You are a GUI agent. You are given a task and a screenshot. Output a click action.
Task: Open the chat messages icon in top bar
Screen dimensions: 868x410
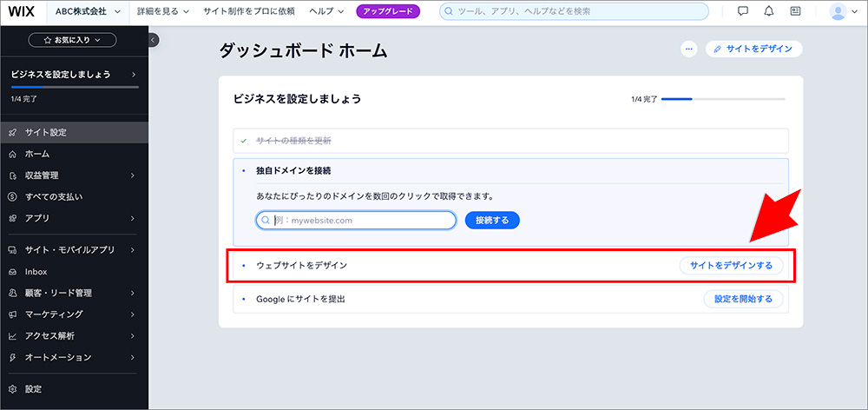coord(743,11)
